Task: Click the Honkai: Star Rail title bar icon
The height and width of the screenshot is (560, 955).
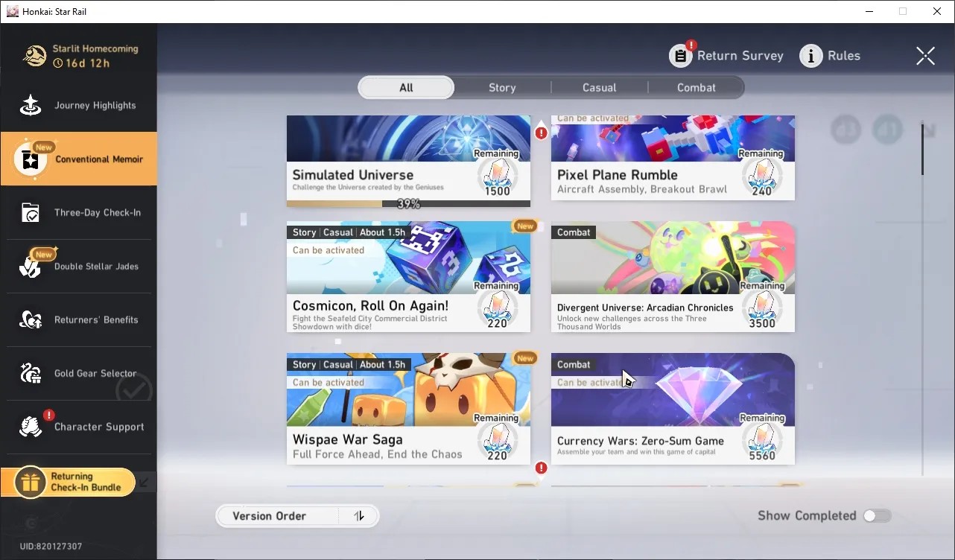Action: pos(12,12)
